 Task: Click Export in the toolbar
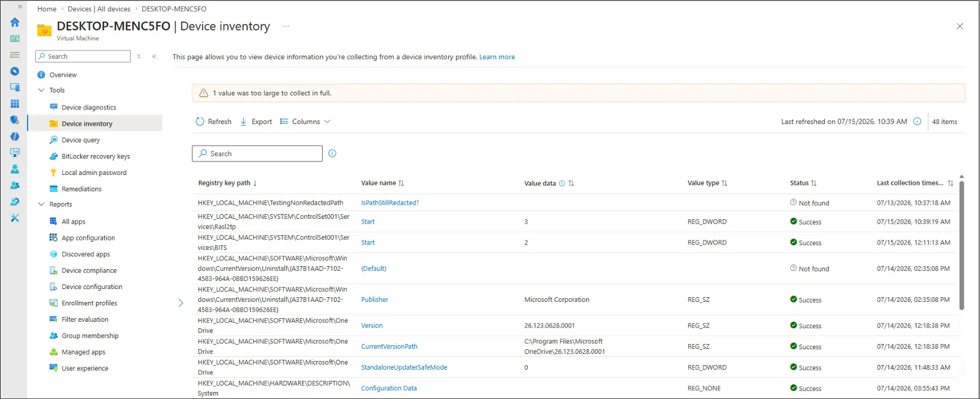(256, 122)
